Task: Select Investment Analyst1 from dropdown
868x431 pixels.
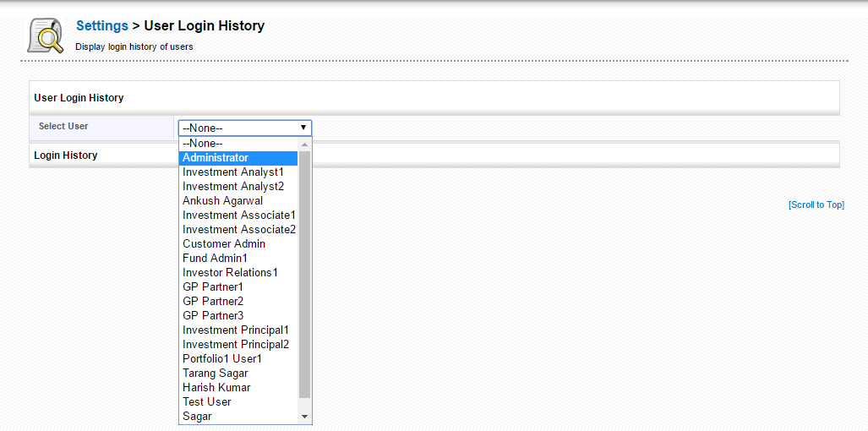Action: click(x=233, y=172)
